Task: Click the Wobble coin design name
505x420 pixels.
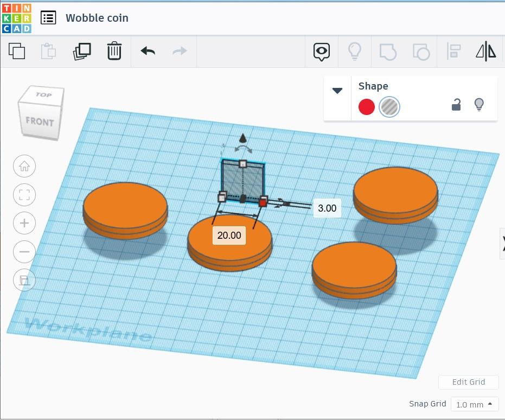Action: 97,18
